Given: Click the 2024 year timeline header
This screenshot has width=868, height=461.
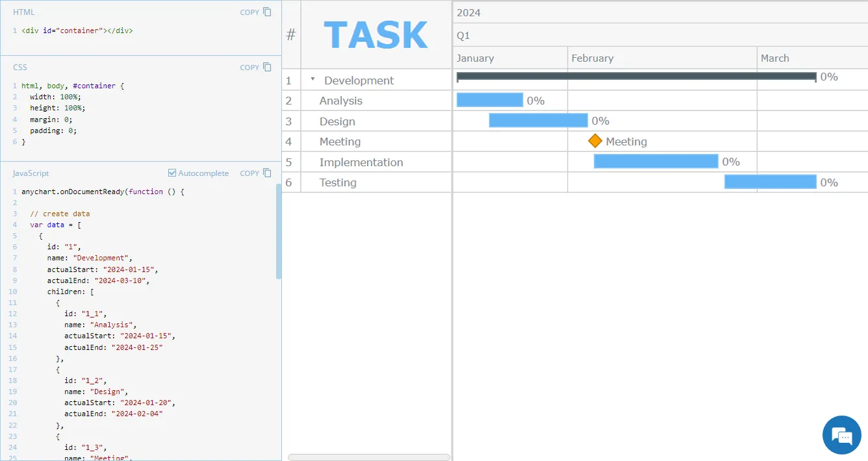Looking at the screenshot, I should pyautogui.click(x=660, y=12).
